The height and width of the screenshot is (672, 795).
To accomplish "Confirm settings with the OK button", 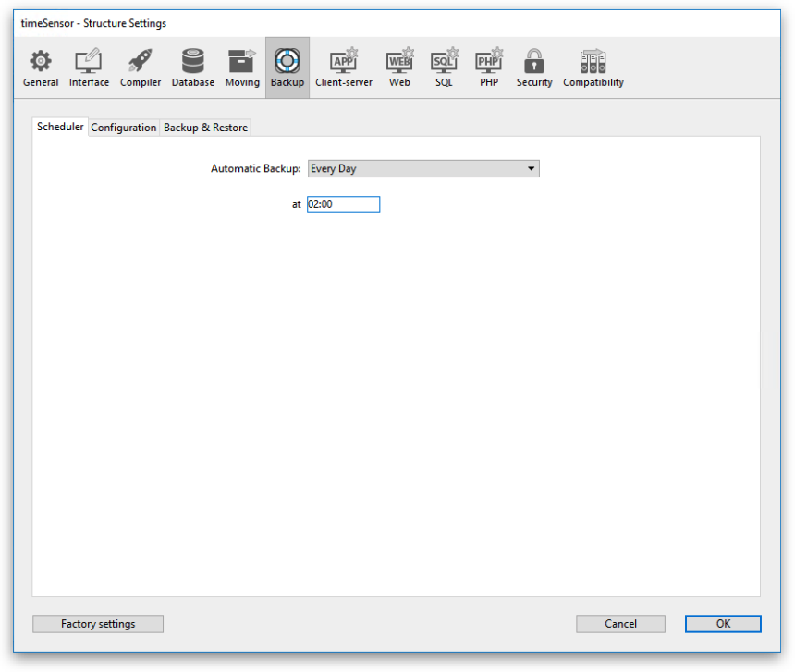I will (x=723, y=624).
